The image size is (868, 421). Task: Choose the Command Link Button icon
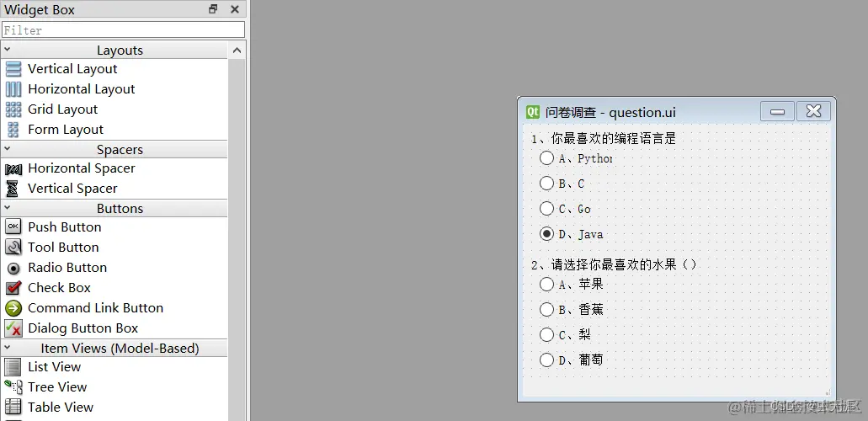point(13,308)
